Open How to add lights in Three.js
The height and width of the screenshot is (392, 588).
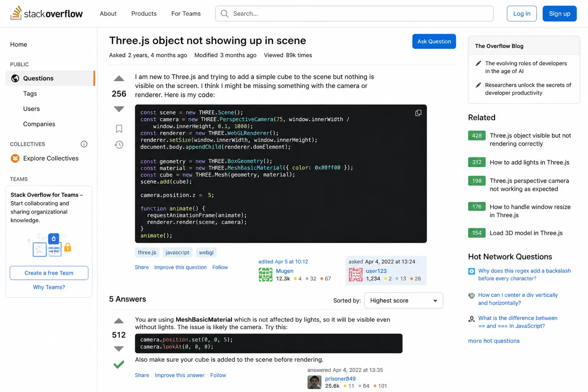pyautogui.click(x=529, y=162)
